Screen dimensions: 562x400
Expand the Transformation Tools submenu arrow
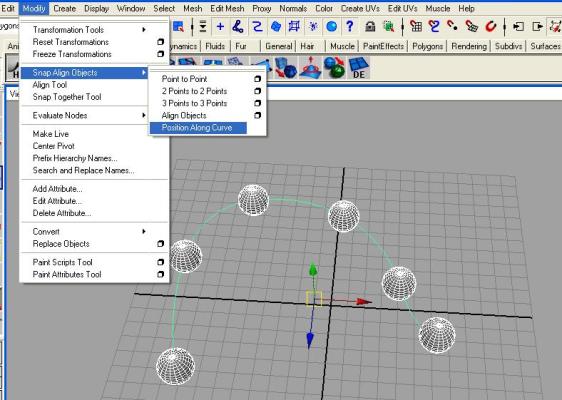pyautogui.click(x=144, y=29)
